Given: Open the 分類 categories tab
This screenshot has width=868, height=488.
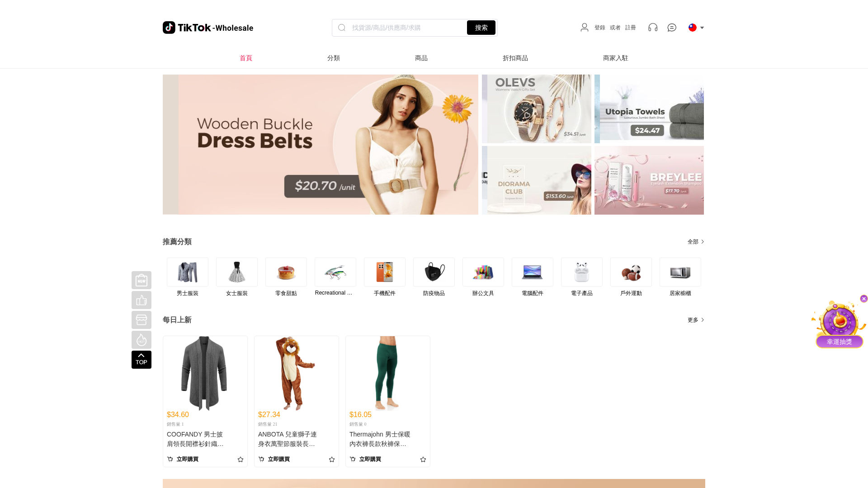Looking at the screenshot, I should [x=334, y=58].
